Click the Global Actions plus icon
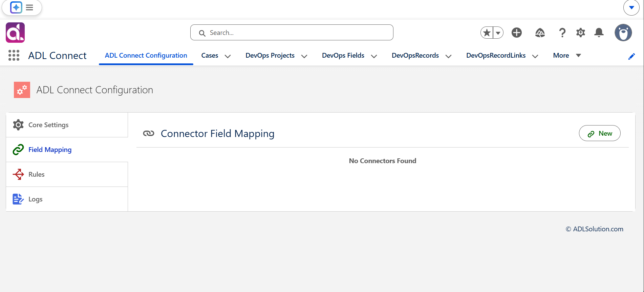 click(517, 33)
